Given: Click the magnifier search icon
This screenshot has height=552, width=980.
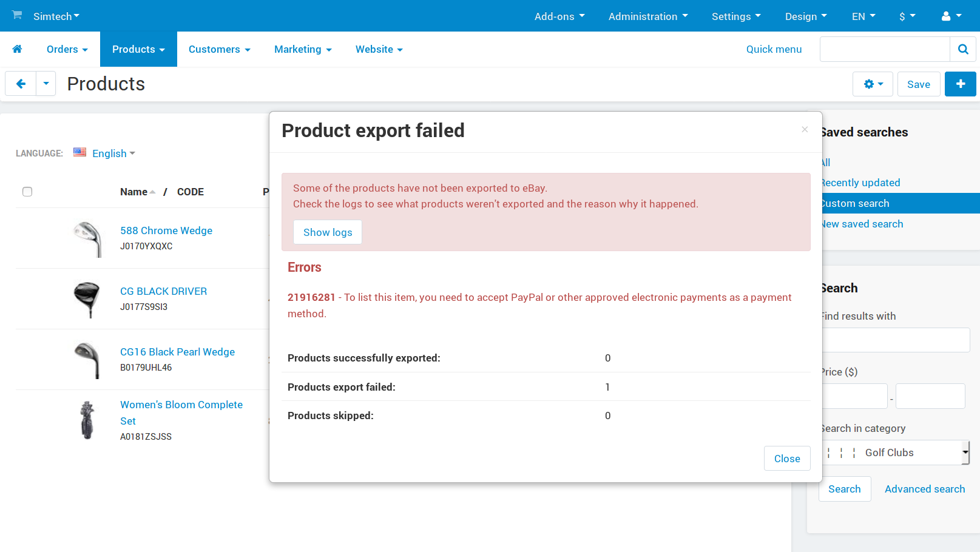Looking at the screenshot, I should click(x=962, y=49).
